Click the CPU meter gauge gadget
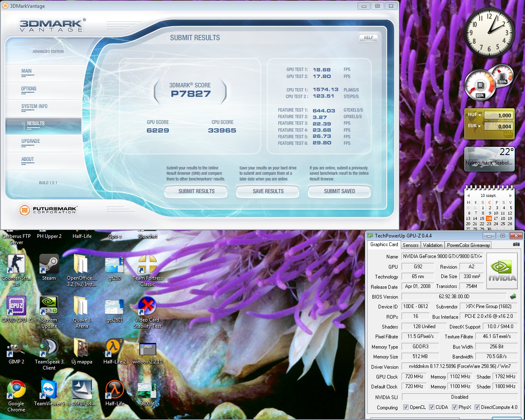This screenshot has height=420, width=525. click(x=480, y=86)
